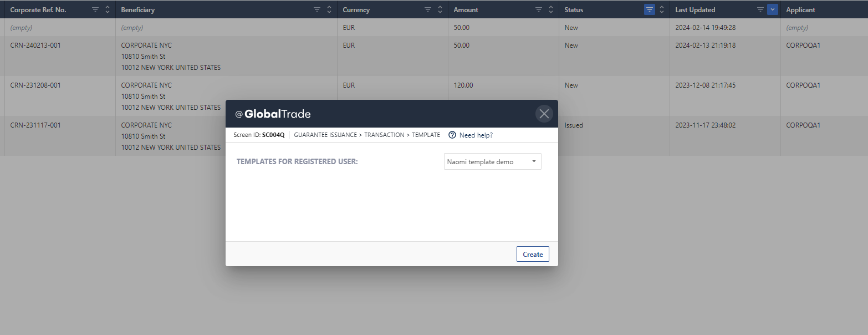Click timestamp 2024-02-13 21:19:18
Screen dimensions: 868x335
(x=706, y=45)
